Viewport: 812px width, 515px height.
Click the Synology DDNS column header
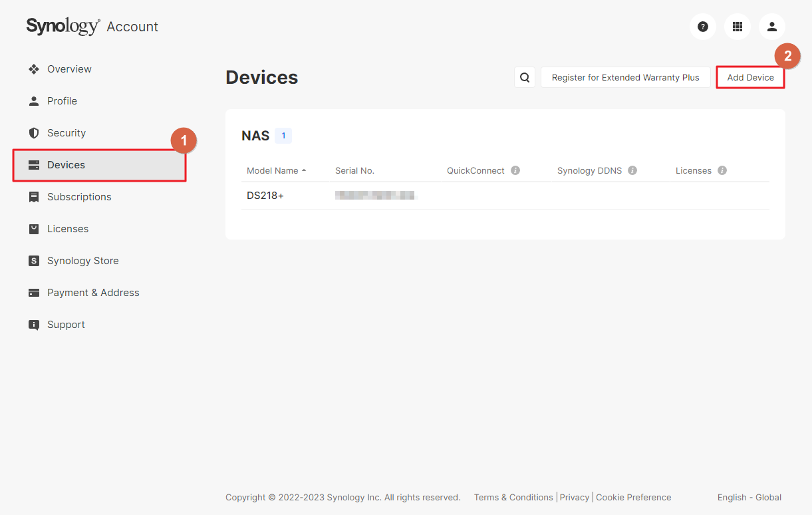(589, 170)
